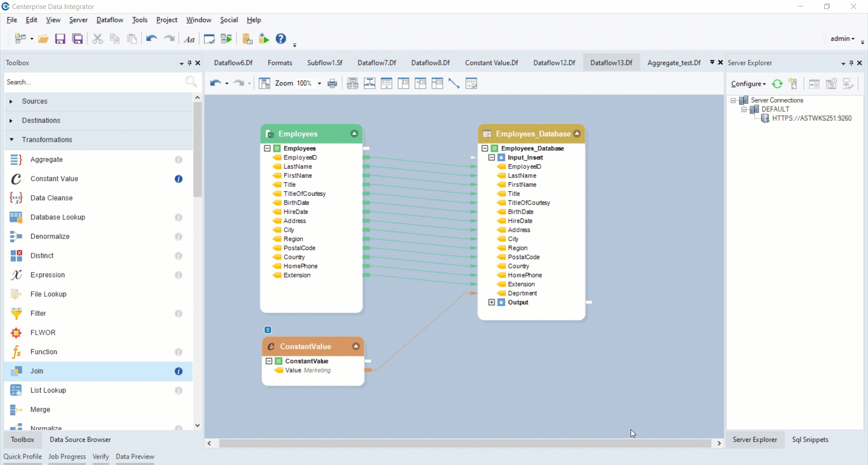Screen dimensions: 868x465
Task: Click the Save icon in main toolbar
Action: click(x=60, y=39)
